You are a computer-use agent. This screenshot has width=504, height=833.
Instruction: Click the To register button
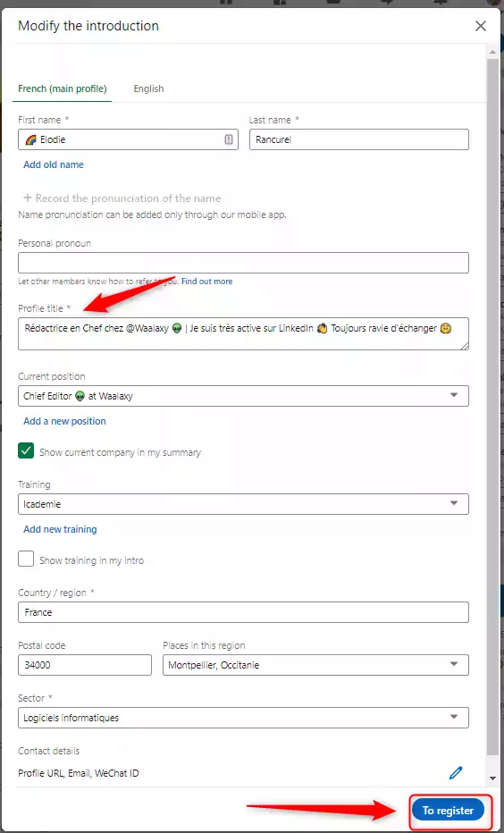tap(448, 810)
